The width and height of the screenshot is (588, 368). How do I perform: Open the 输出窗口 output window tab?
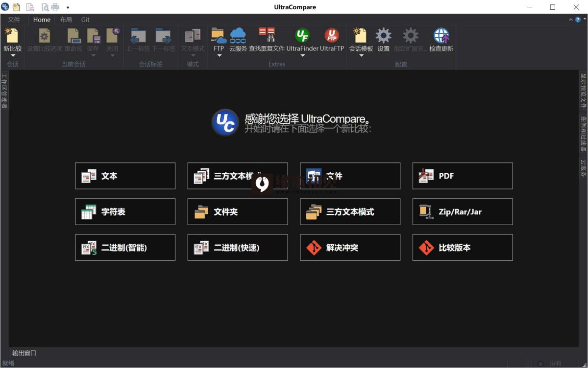[x=24, y=353]
